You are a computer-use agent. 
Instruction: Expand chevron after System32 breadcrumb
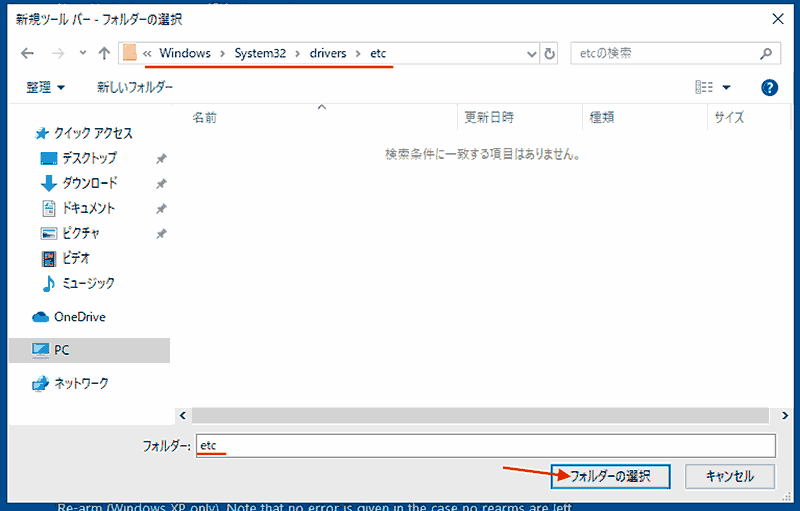click(297, 54)
